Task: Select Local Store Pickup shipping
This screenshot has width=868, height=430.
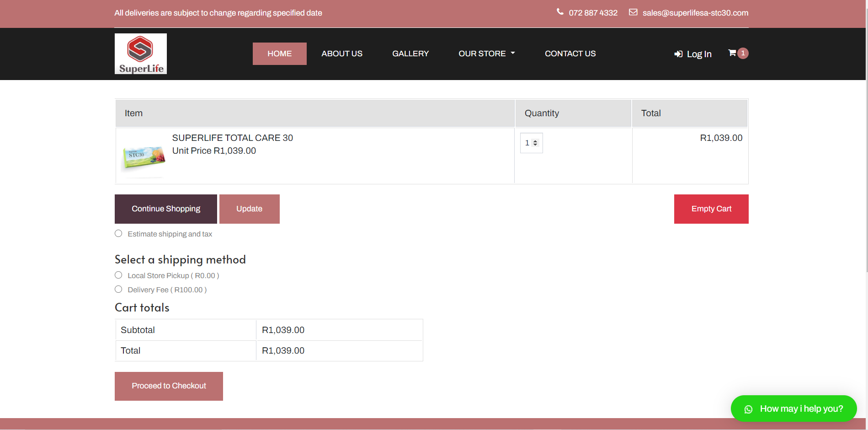Action: coord(118,275)
